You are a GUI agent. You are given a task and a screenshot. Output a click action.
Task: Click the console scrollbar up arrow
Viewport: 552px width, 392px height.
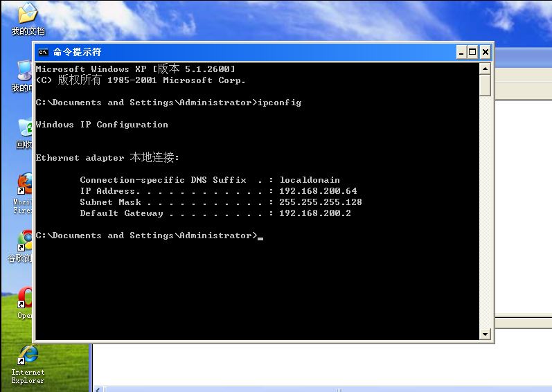(485, 69)
